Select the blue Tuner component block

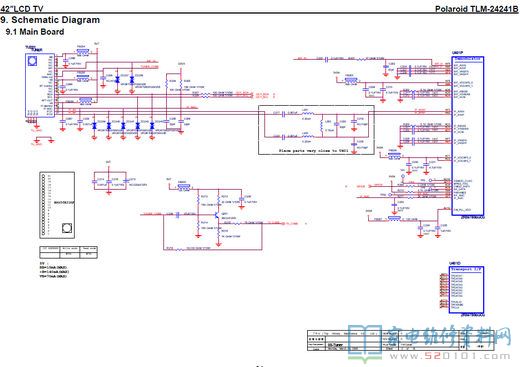coord(40,85)
